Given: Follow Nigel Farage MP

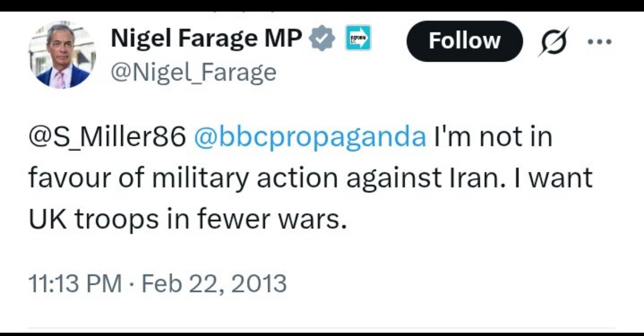Looking at the screenshot, I should [x=464, y=41].
